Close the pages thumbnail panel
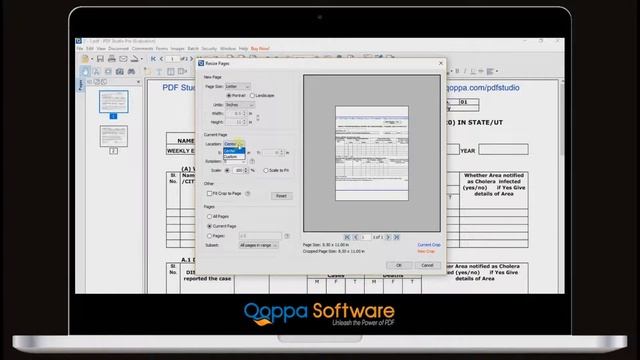This screenshot has width=640, height=360. pos(138,82)
